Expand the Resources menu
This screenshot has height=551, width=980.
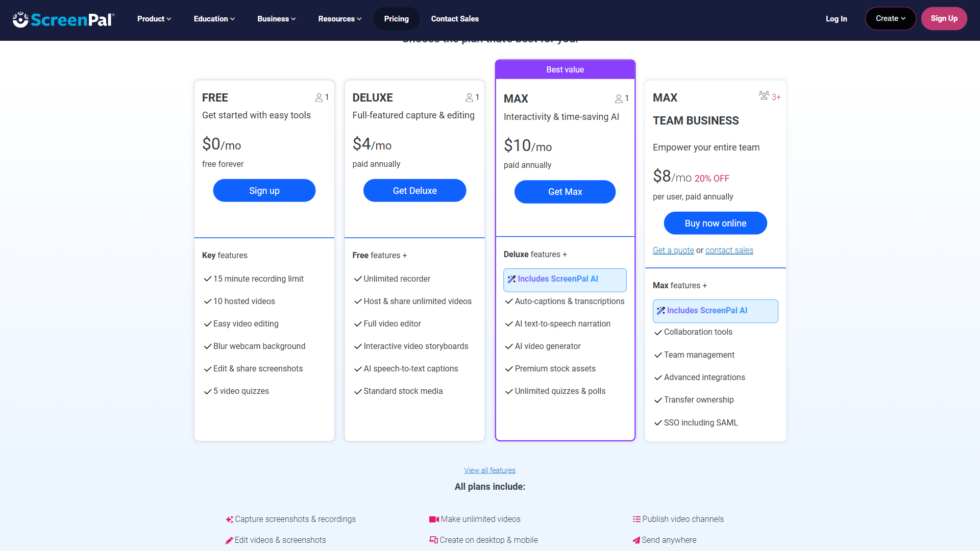coord(340,19)
